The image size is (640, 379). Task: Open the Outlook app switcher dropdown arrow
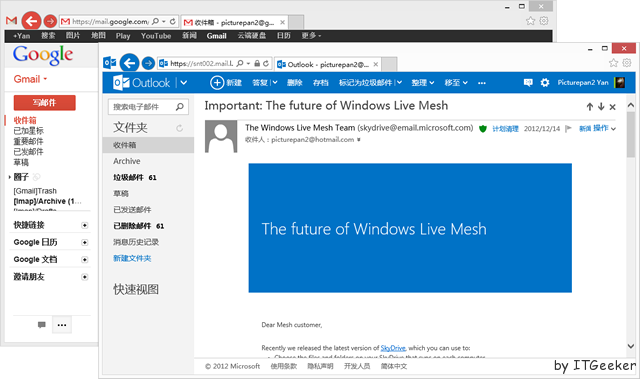pos(184,83)
